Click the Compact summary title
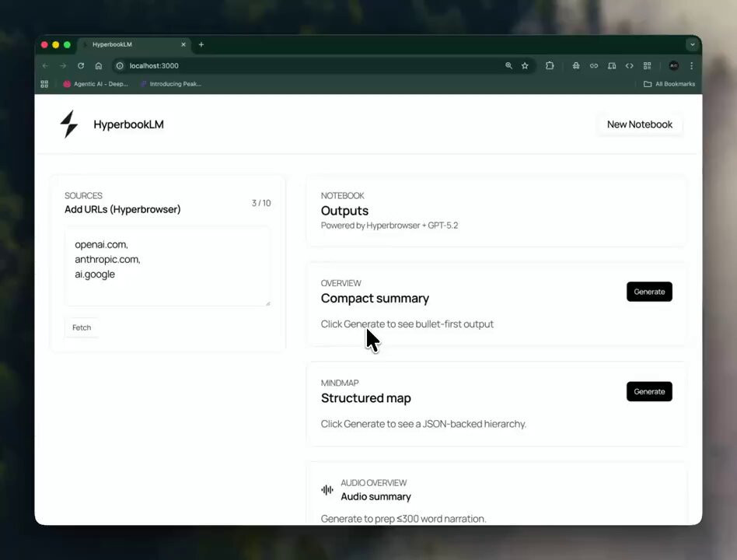Screen dimensions: 737x560 coord(375,299)
